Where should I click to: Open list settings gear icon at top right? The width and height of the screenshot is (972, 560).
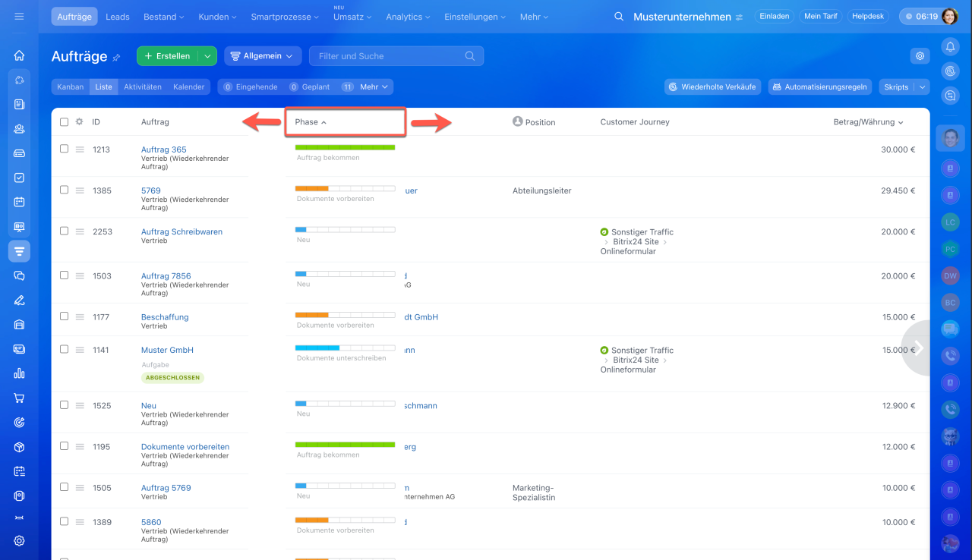pyautogui.click(x=920, y=55)
